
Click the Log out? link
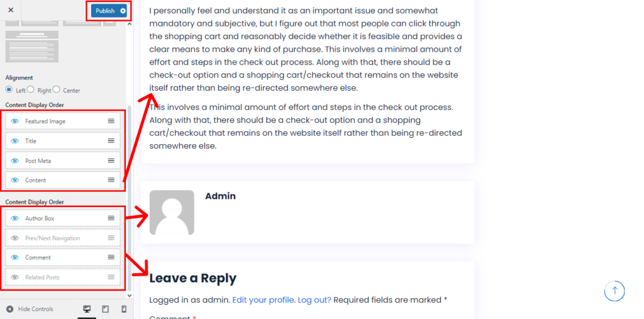pyautogui.click(x=314, y=300)
